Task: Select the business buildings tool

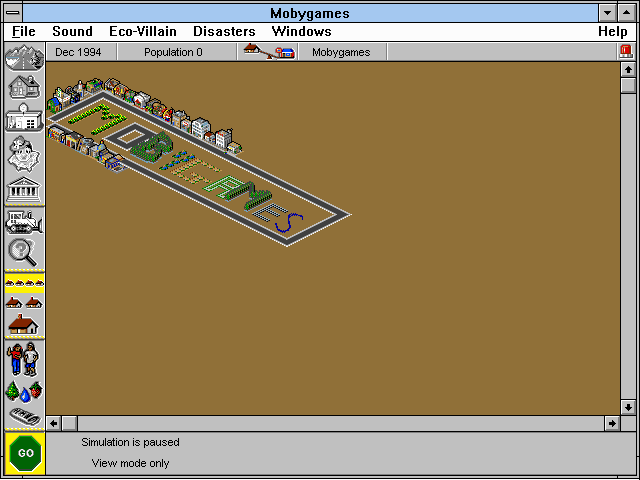Action: pyautogui.click(x=24, y=118)
